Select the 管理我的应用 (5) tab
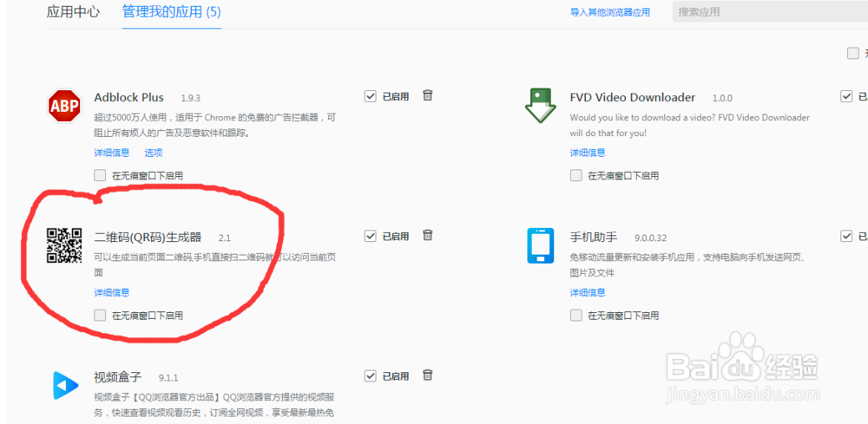This screenshot has height=424, width=868. pyautogui.click(x=172, y=12)
